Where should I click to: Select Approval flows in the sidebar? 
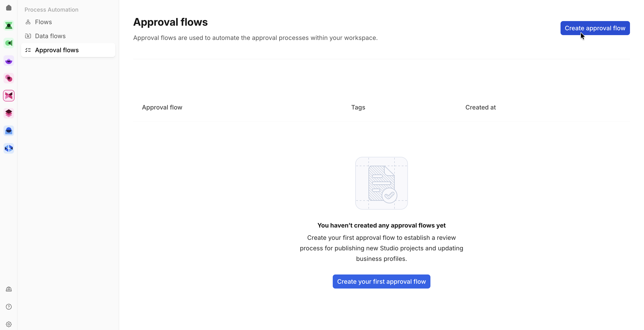coord(57,50)
